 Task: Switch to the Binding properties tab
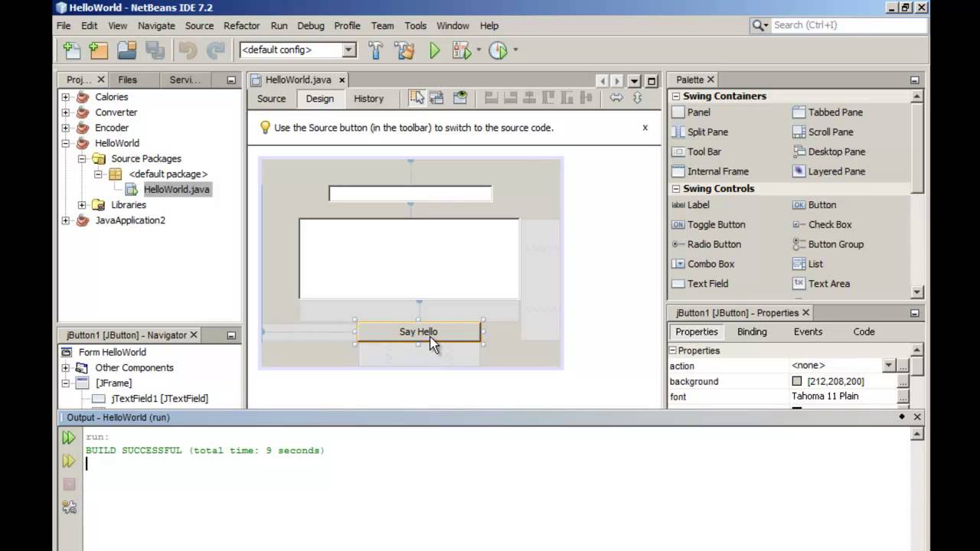(x=752, y=332)
